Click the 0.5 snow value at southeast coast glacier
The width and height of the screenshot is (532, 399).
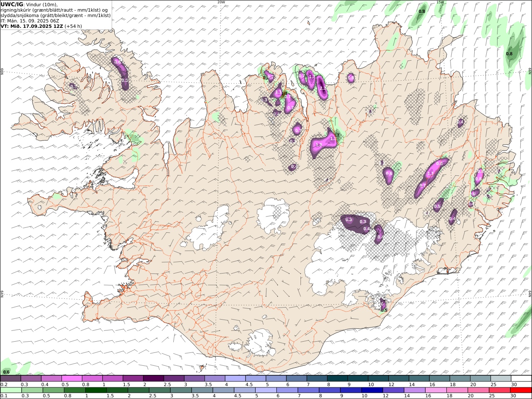point(384,310)
